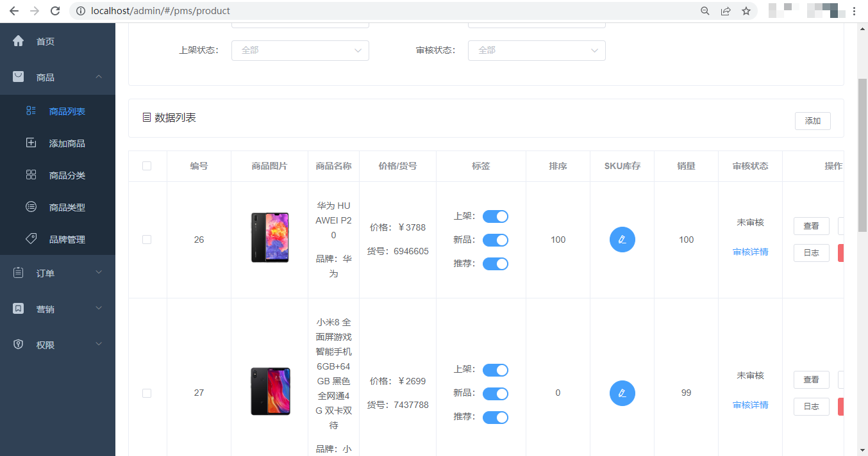868x456 pixels.
Task: Click the site info icon in address bar
Action: tap(81, 11)
